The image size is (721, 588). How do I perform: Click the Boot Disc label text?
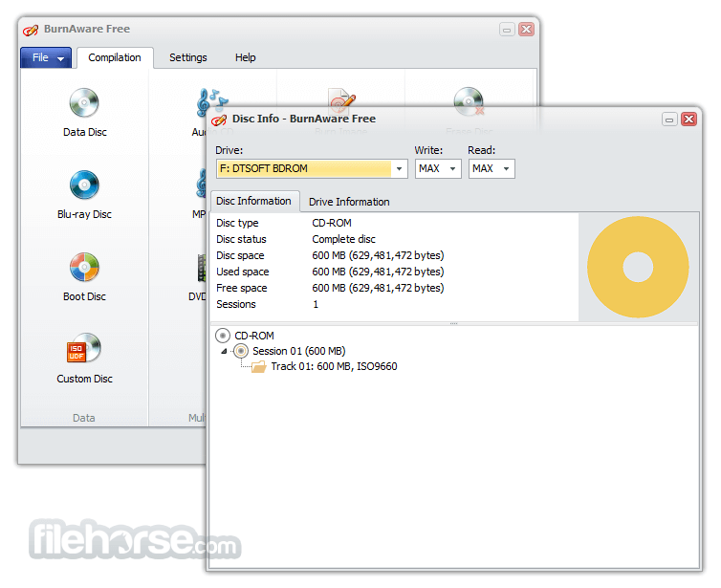click(84, 296)
